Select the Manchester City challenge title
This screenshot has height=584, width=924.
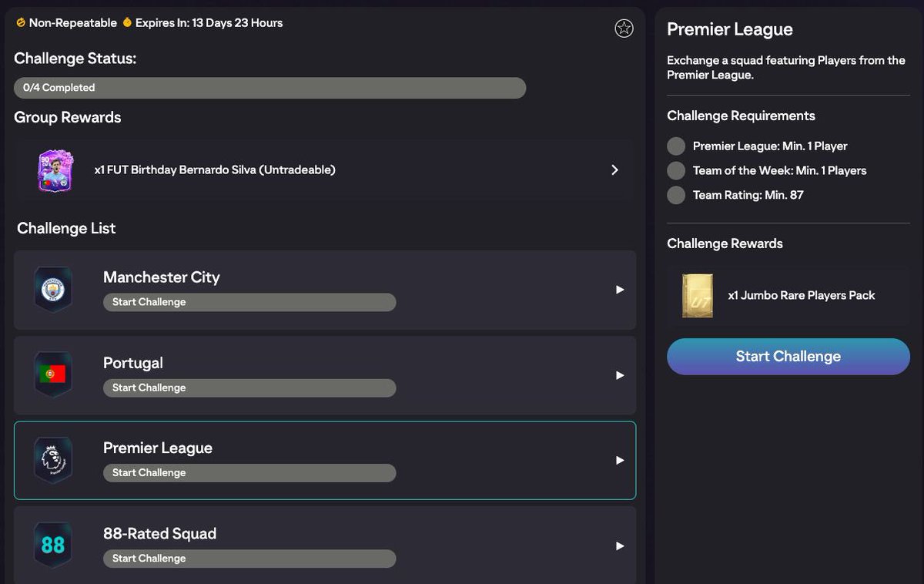(162, 277)
